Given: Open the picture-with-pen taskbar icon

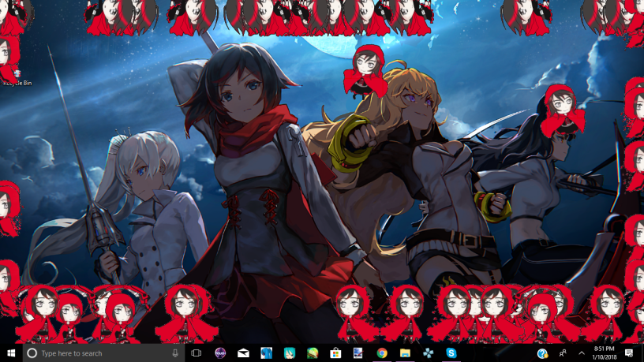Looking at the screenshot, I should (358, 353).
